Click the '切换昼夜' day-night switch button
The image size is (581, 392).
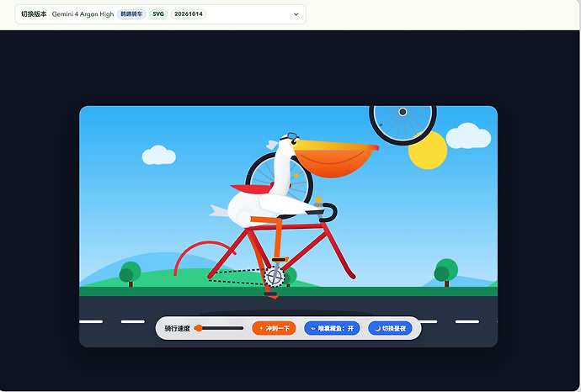390,328
